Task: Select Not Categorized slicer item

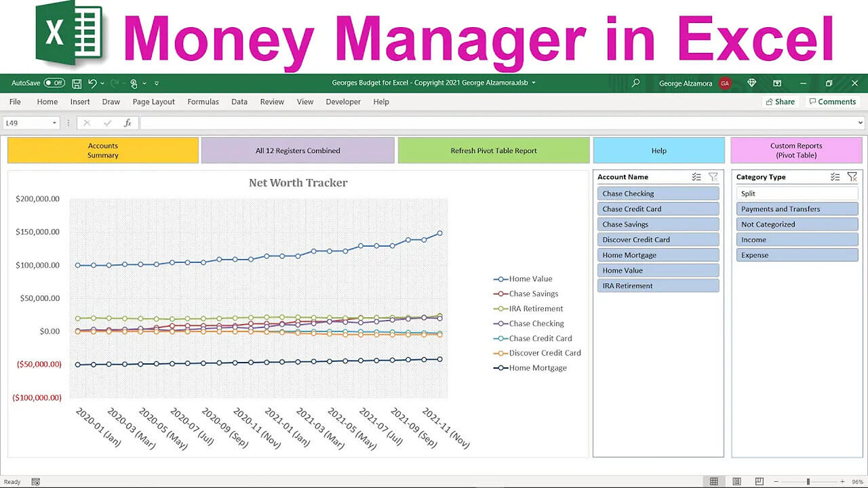Action: point(797,224)
